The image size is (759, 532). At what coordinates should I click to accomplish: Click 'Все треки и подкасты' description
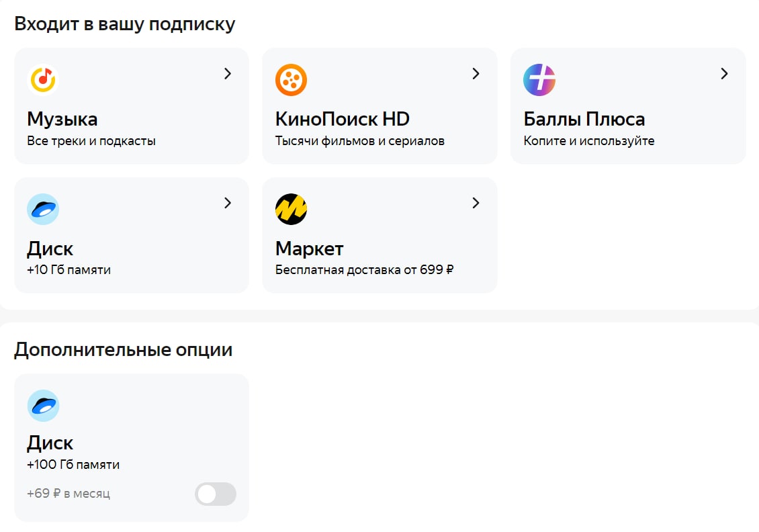tap(91, 141)
